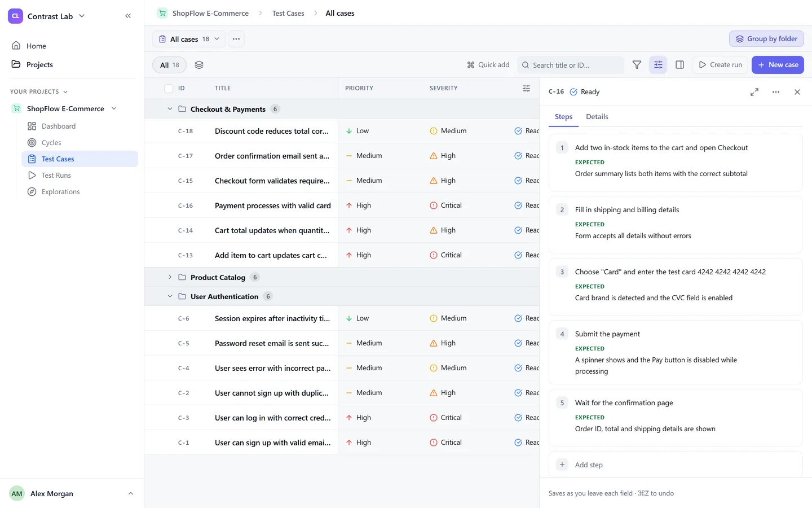This screenshot has width=812, height=508.
Task: Go to Cycles in the sidebar
Action: point(80,143)
